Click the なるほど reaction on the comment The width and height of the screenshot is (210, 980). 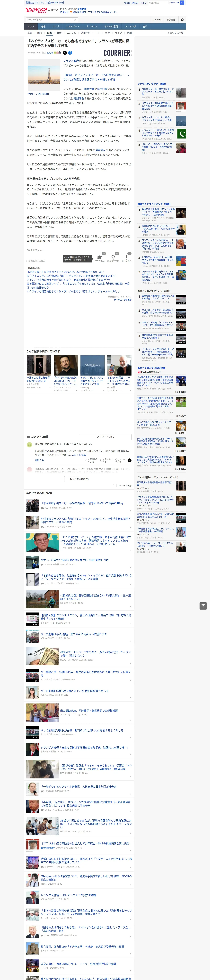pyautogui.click(x=106, y=460)
